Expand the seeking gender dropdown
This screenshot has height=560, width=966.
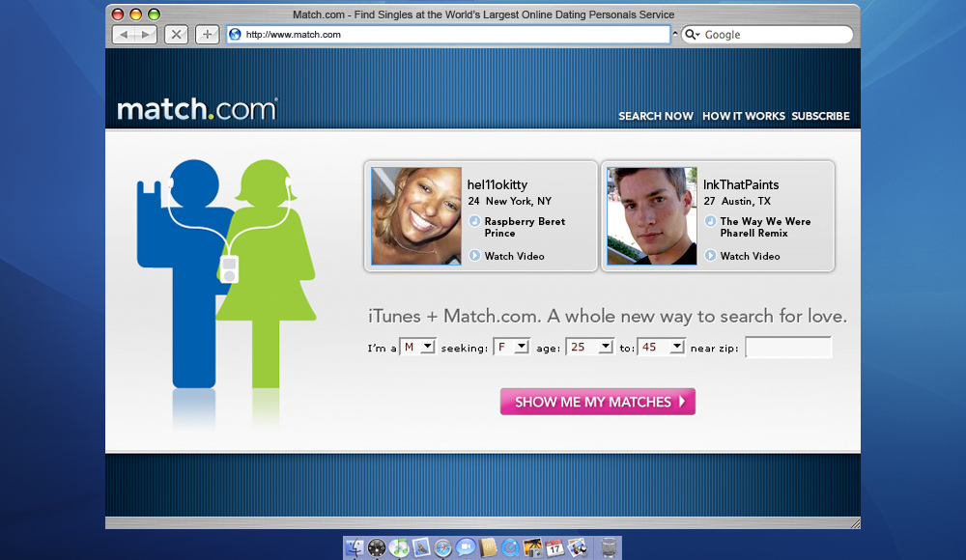511,347
